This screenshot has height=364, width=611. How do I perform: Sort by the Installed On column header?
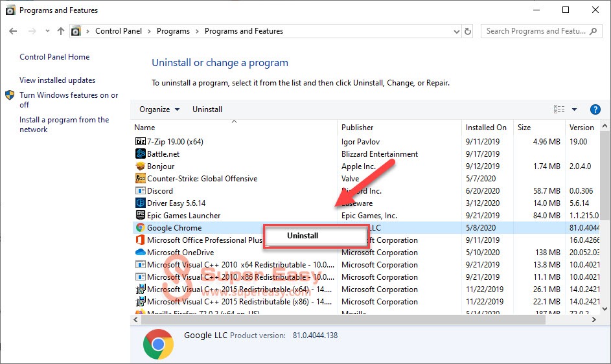click(486, 128)
